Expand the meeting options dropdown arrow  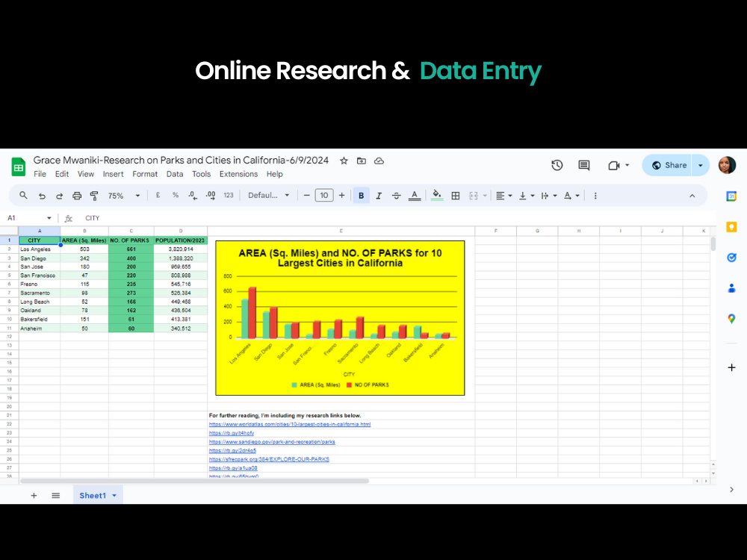coord(627,165)
